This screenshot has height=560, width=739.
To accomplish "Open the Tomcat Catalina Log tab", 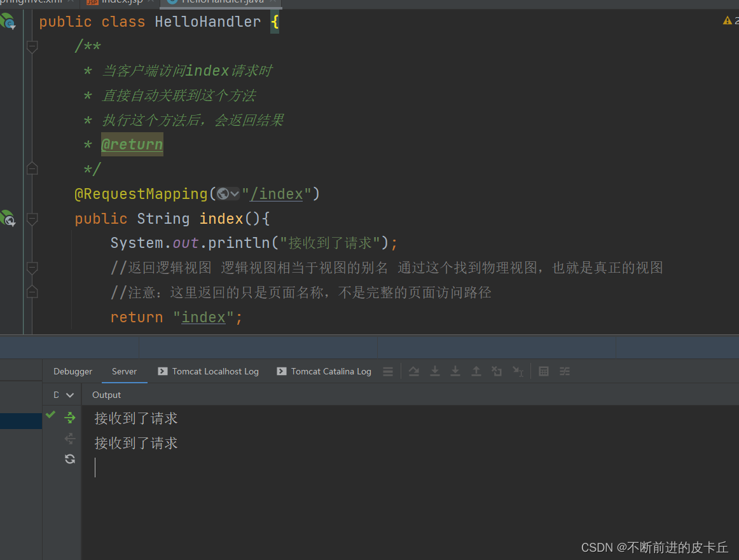I will point(324,371).
